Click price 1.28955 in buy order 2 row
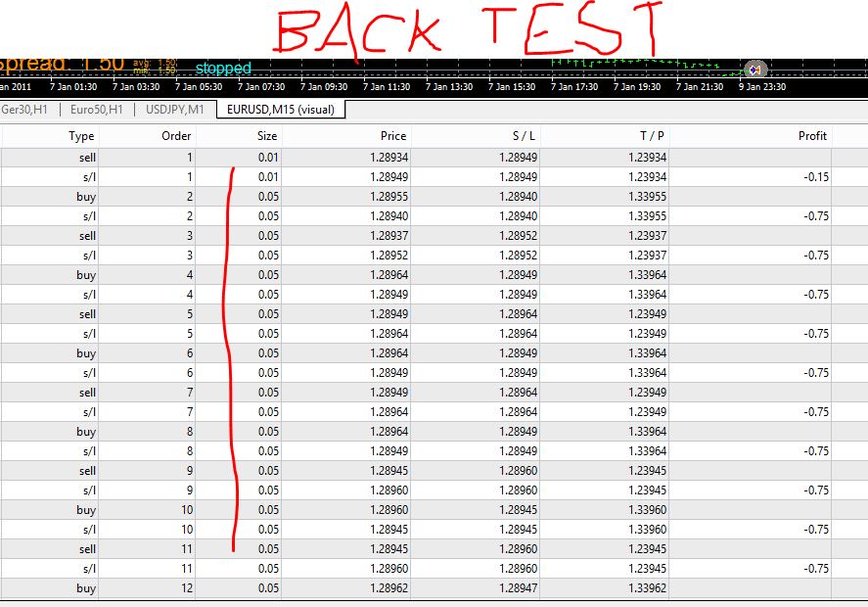 click(389, 197)
